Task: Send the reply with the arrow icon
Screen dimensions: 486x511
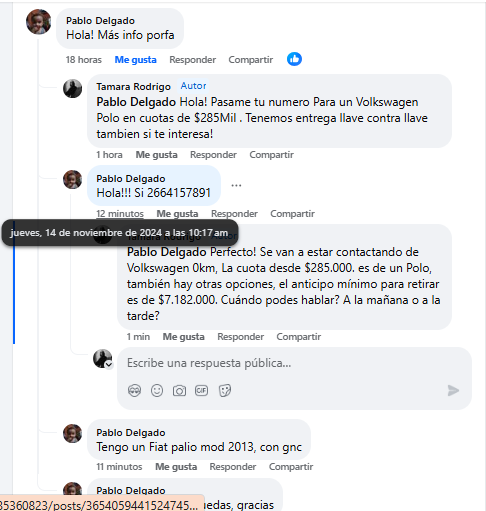Action: pyautogui.click(x=453, y=390)
